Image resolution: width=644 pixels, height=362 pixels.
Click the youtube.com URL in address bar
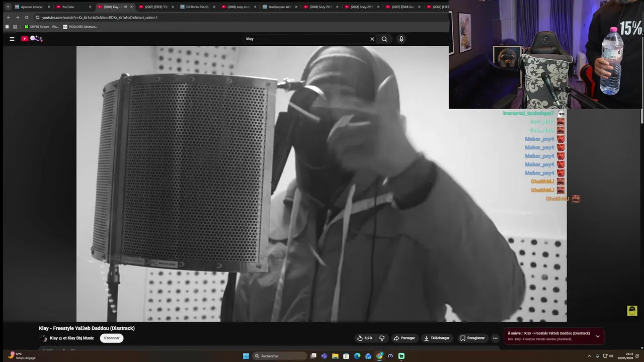pos(100,17)
